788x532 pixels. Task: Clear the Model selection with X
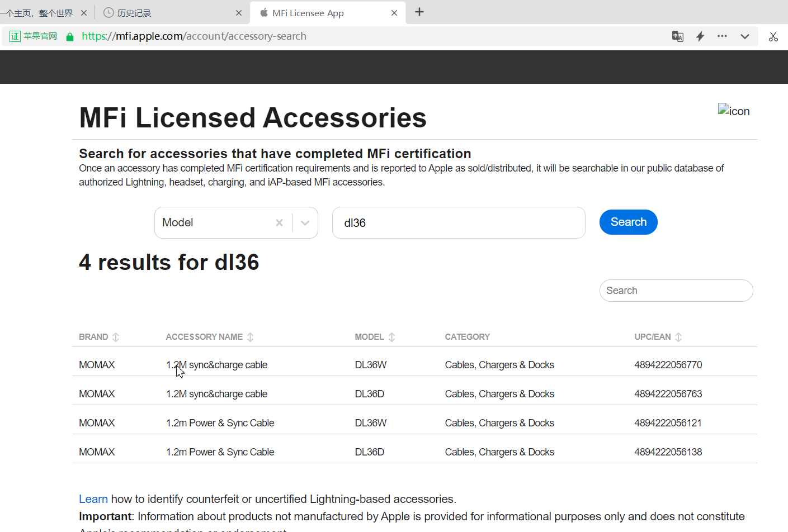point(279,223)
